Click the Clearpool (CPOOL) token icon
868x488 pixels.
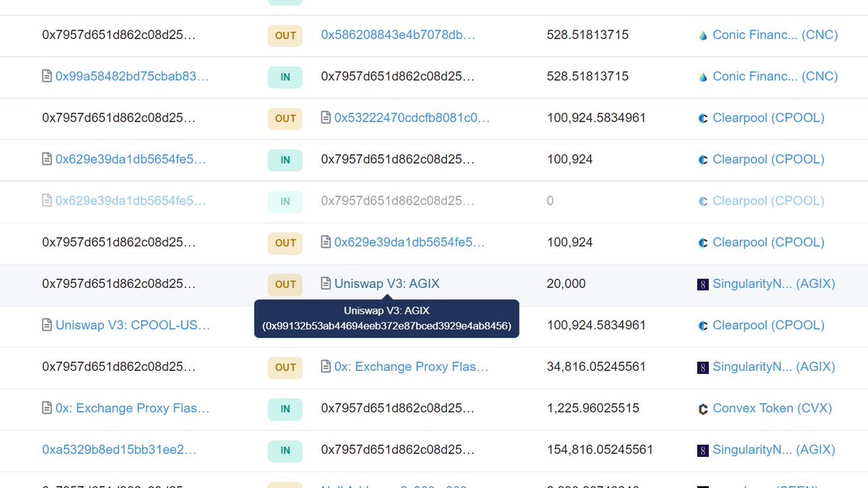pyautogui.click(x=702, y=117)
